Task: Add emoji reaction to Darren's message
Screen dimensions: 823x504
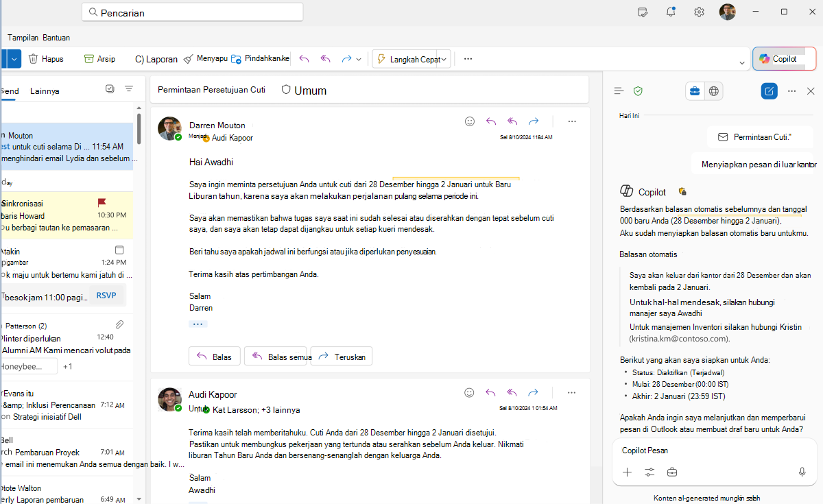Action: pyautogui.click(x=470, y=121)
